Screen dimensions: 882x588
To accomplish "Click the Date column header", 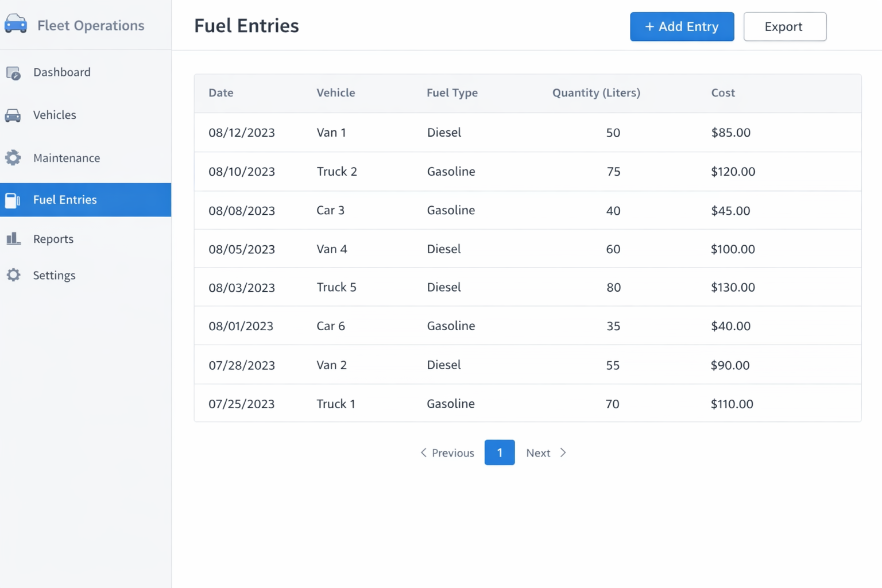I will pos(220,92).
